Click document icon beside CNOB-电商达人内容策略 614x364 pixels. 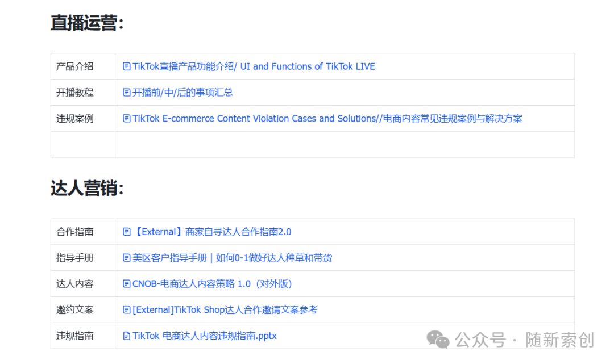pos(126,284)
